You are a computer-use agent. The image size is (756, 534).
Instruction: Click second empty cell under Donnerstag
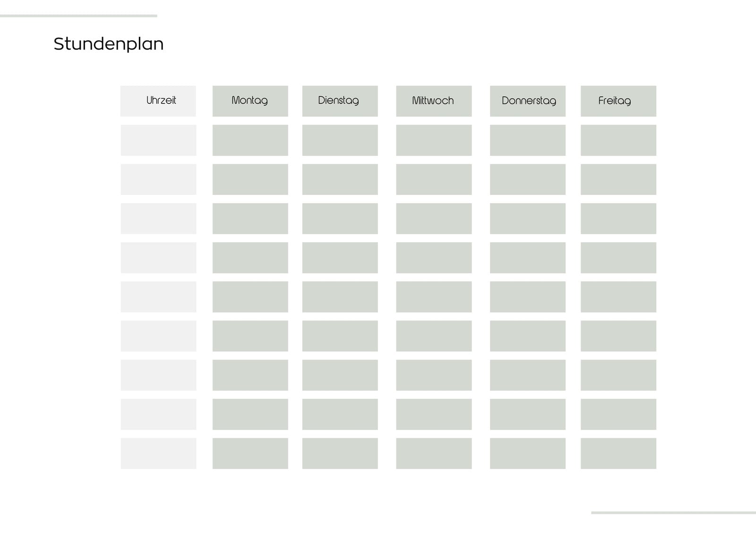(x=528, y=179)
